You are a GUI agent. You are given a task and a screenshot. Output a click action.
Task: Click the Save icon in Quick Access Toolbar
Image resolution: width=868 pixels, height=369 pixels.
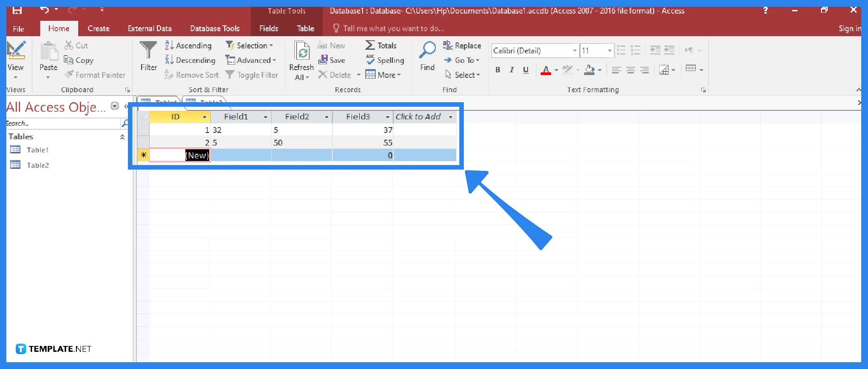(17, 10)
